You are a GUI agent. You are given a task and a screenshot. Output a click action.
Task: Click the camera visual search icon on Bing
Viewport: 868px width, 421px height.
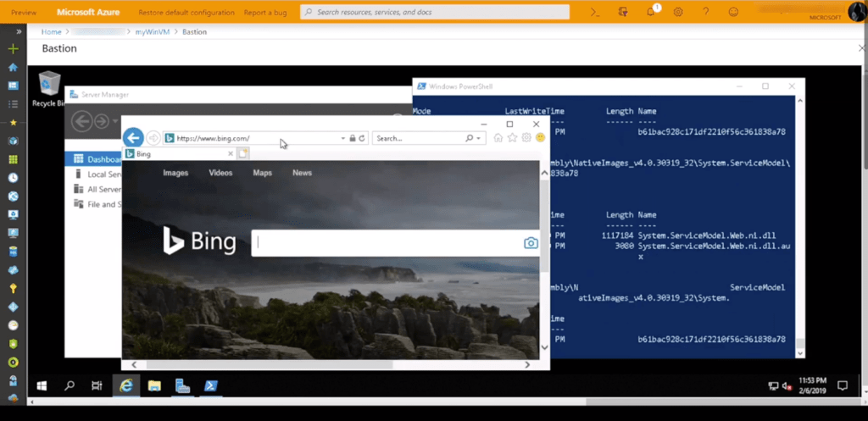pyautogui.click(x=531, y=243)
